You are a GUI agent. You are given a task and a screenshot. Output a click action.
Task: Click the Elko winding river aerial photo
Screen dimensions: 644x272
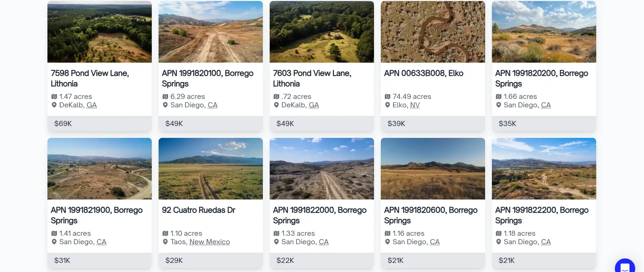pyautogui.click(x=433, y=32)
